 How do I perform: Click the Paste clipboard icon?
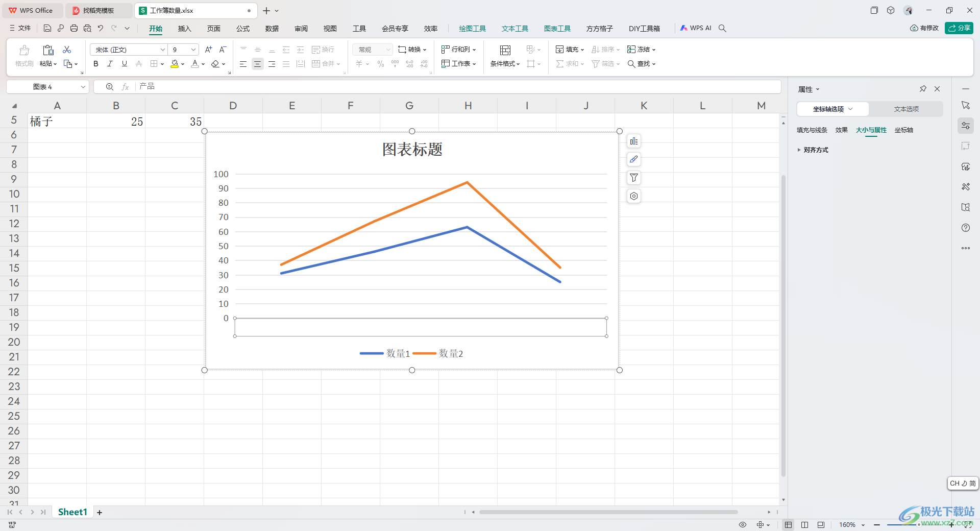[x=48, y=50]
